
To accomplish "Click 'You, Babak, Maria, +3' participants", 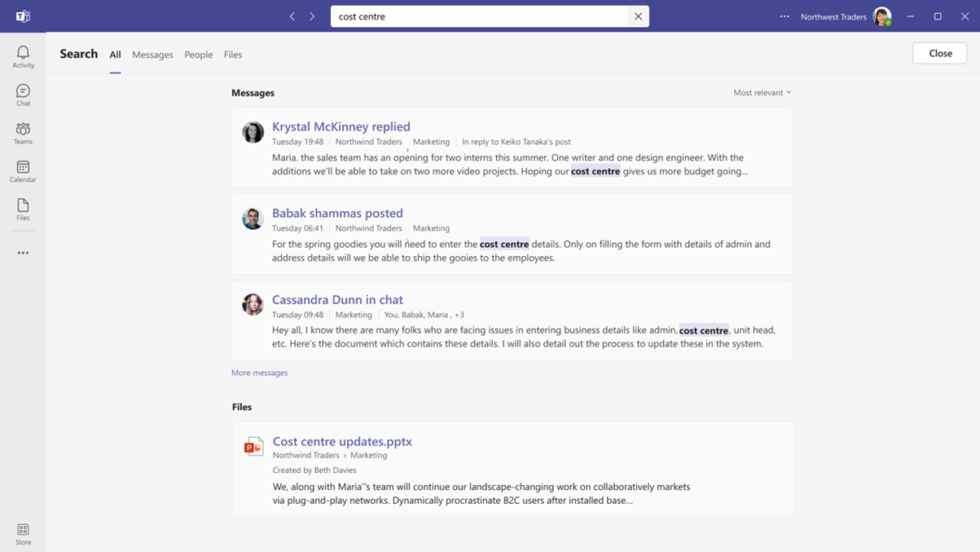I will (424, 315).
